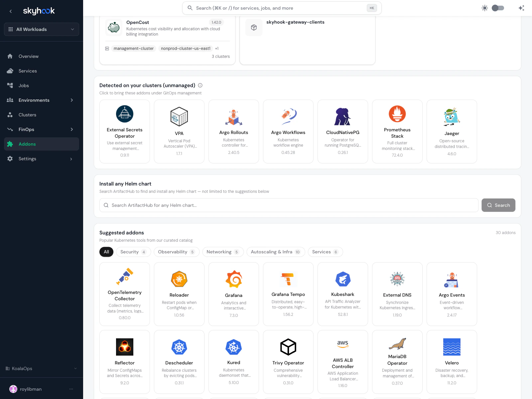Screen dimensions: 532x399
Task: Open the Addons section in the sidebar
Action: (x=27, y=144)
